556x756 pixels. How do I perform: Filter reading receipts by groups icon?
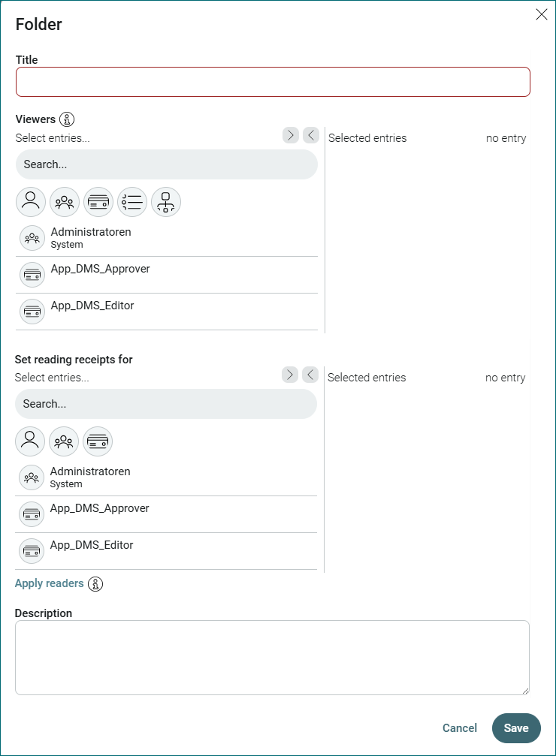[x=64, y=441]
